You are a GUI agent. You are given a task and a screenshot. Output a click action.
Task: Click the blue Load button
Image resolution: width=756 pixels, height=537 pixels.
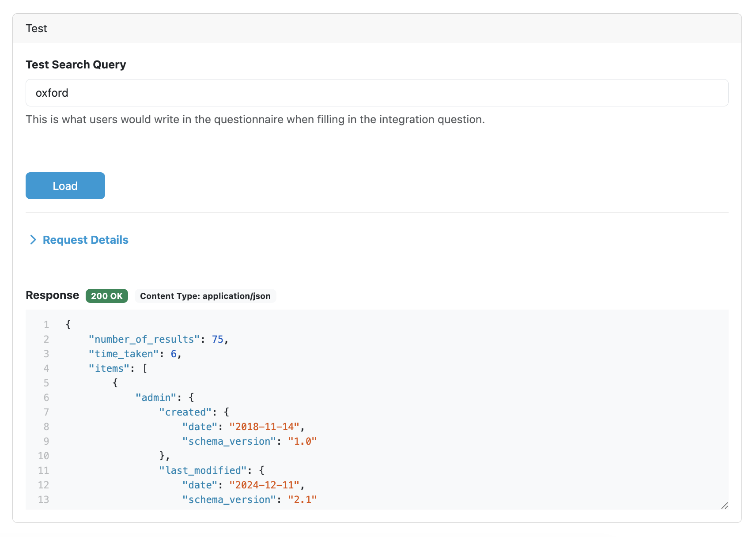65,186
